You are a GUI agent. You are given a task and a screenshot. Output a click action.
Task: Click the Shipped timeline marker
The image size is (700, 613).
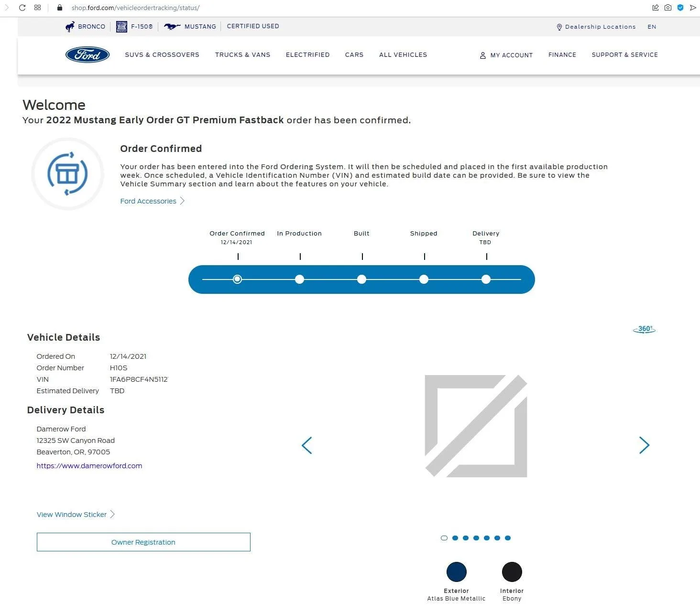[x=424, y=280]
